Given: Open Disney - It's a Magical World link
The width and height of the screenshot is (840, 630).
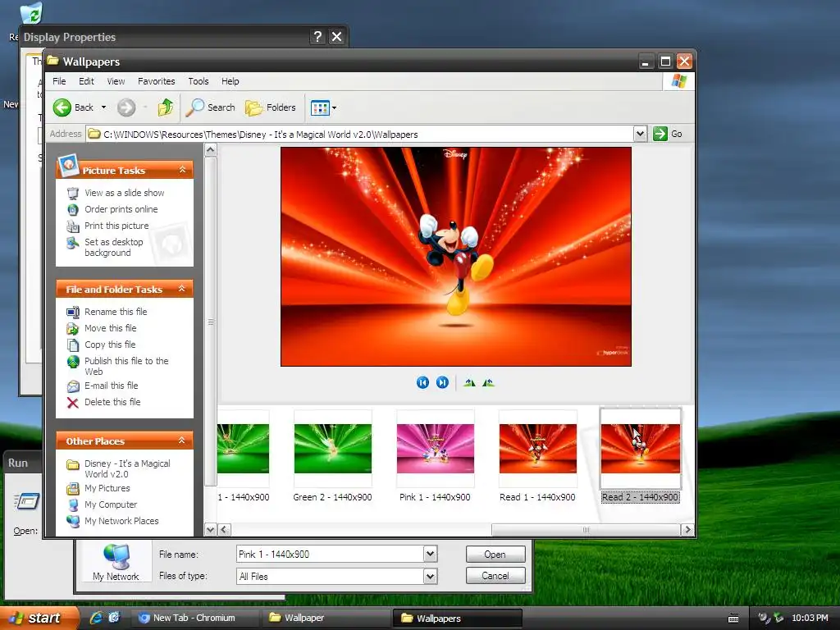Looking at the screenshot, I should click(127, 468).
